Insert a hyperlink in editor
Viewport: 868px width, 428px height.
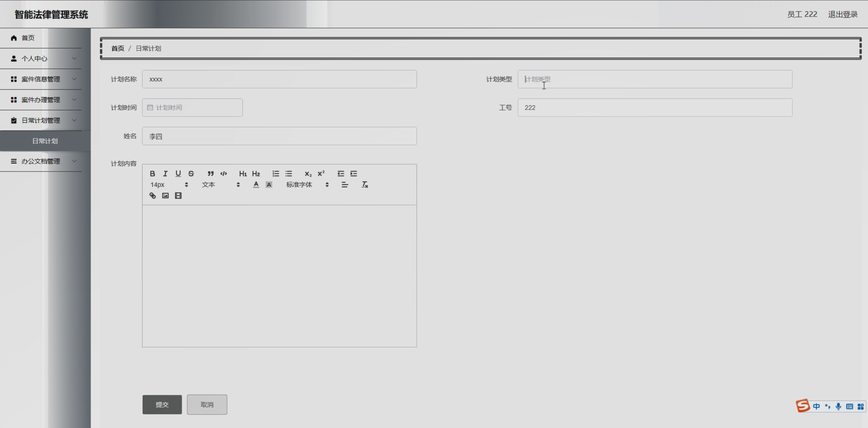click(153, 196)
